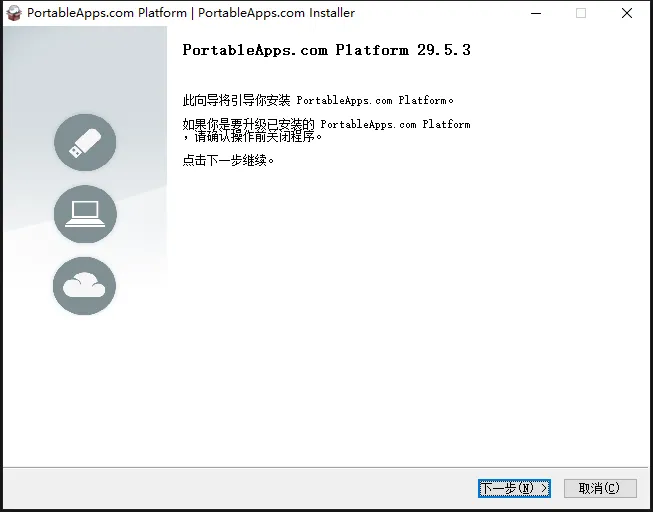Click the line starting with 此向导将引导你安装
Screen dimensions: 653x512
(x=318, y=100)
